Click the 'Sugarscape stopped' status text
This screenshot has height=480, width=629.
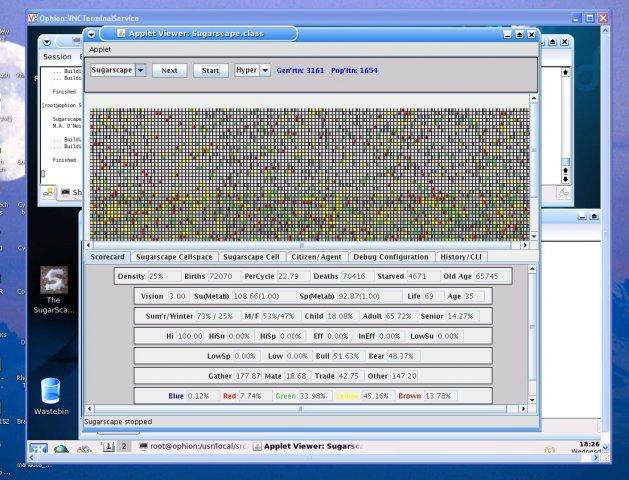coord(118,421)
